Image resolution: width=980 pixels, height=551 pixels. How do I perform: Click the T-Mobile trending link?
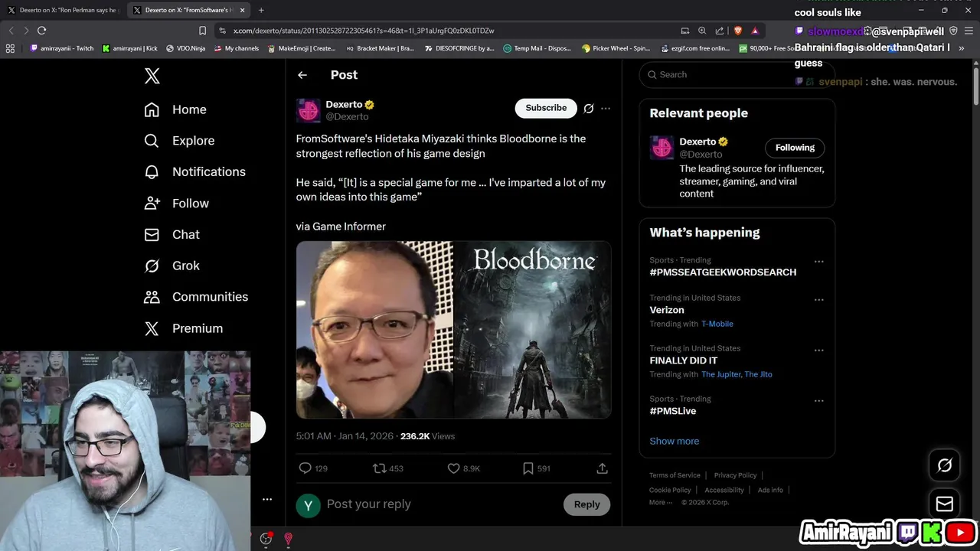coord(717,324)
